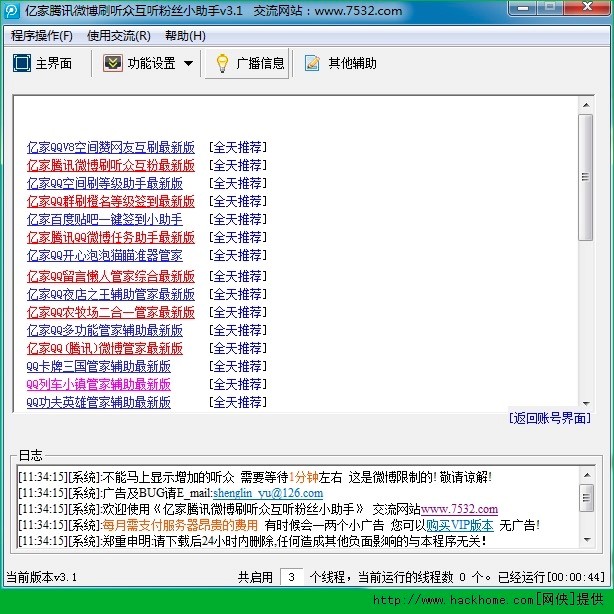
Task: Open the 使用交流(R) menu
Action: tap(119, 36)
